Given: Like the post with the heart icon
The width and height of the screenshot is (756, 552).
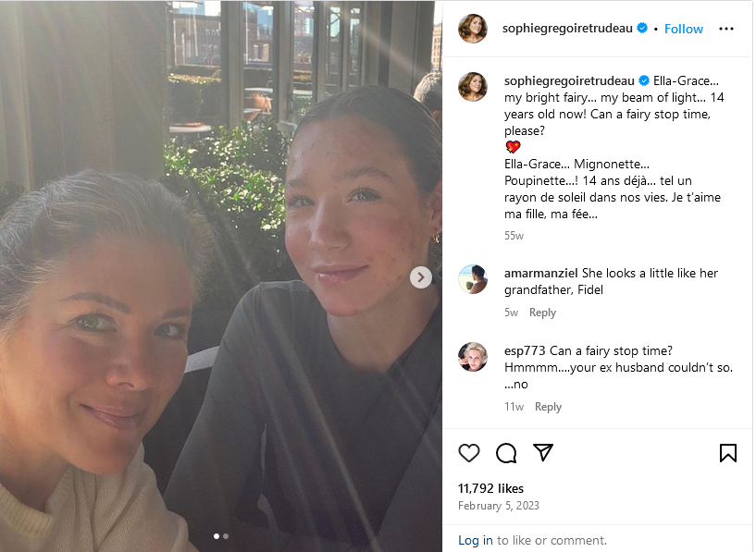Looking at the screenshot, I should click(x=468, y=453).
